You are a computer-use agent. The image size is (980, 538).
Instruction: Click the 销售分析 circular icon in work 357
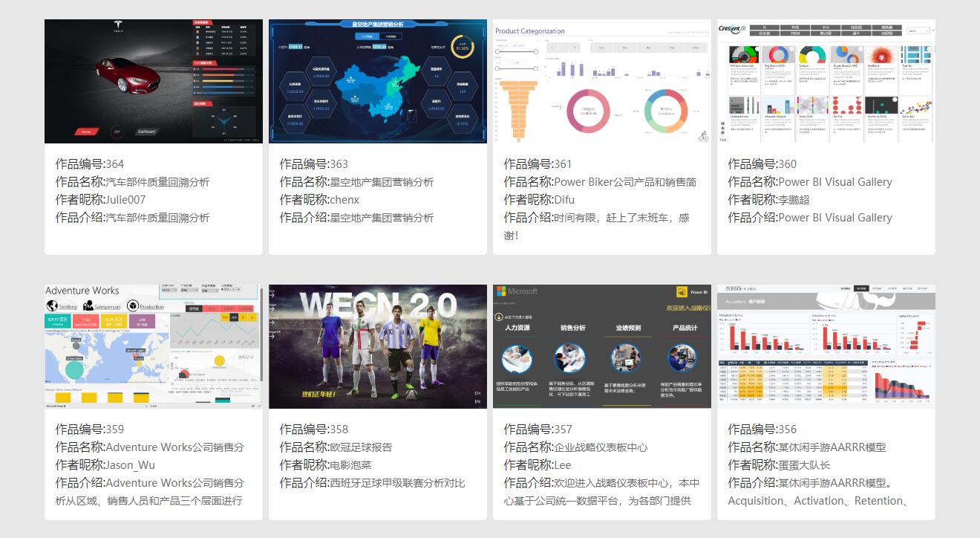click(570, 357)
